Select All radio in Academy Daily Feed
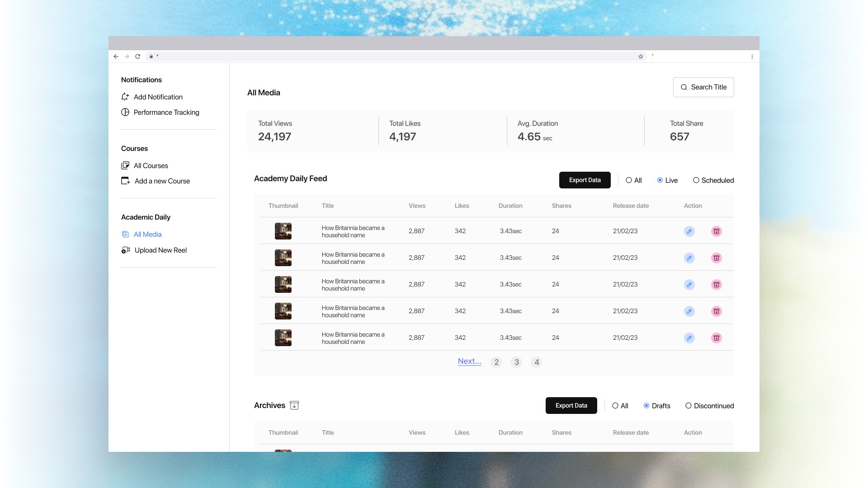This screenshot has height=488, width=868. [x=629, y=180]
